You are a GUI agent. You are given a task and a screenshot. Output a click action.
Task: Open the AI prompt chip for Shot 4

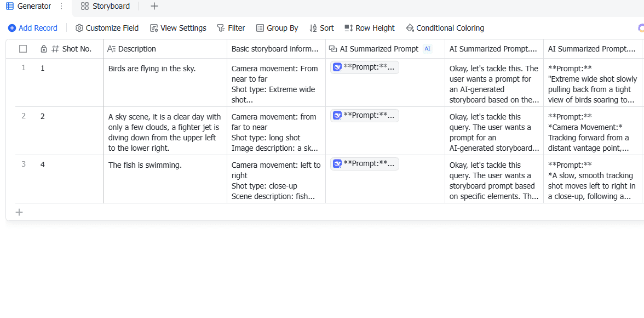pyautogui.click(x=365, y=164)
